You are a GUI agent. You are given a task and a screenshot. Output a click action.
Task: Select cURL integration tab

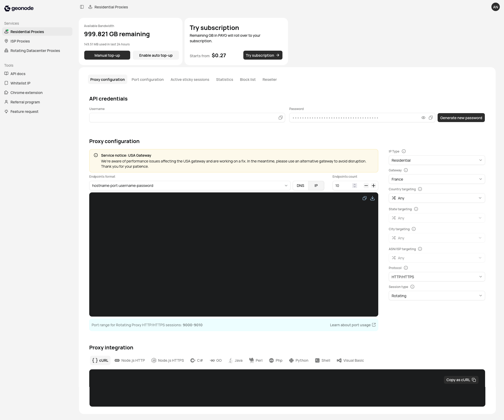pyautogui.click(x=100, y=360)
